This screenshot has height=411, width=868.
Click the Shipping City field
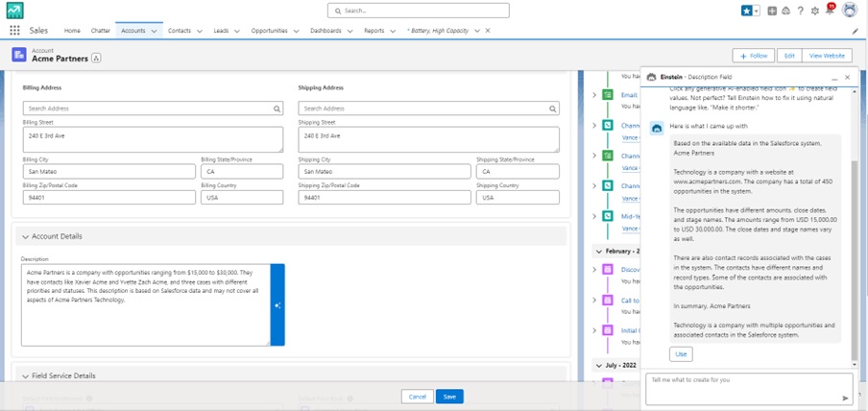pos(384,172)
